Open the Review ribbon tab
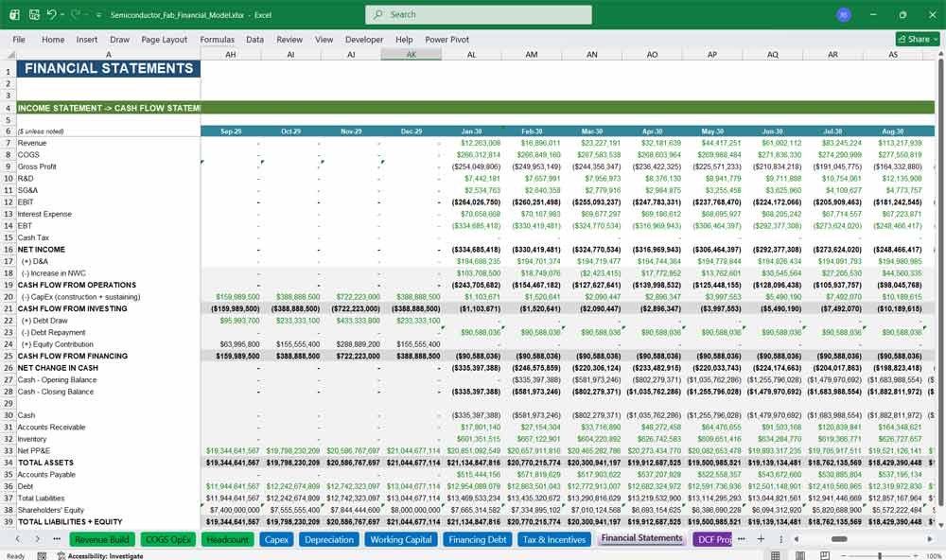Screen dimensions: 946x560 289,39
